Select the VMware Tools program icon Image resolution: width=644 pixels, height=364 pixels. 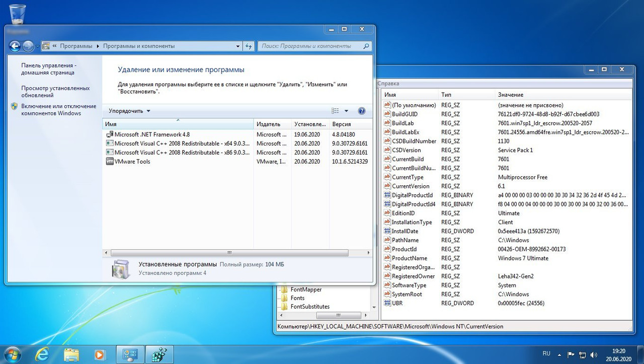click(x=110, y=162)
